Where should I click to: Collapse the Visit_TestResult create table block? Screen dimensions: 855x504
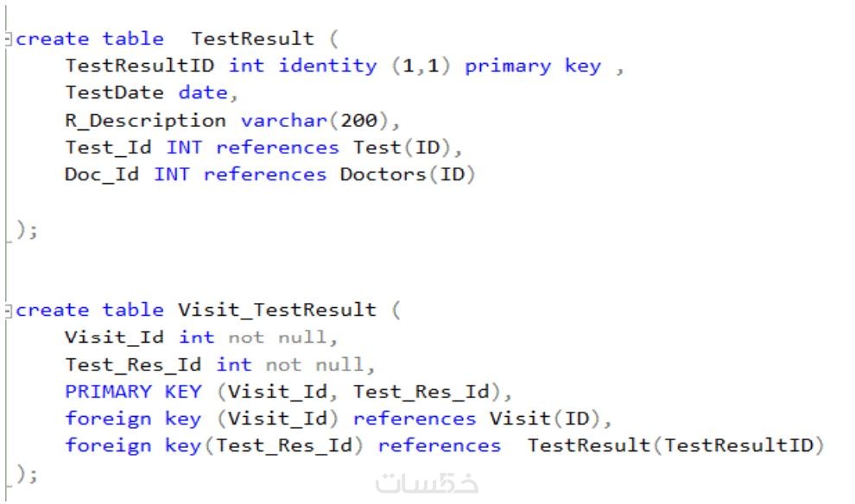8,311
